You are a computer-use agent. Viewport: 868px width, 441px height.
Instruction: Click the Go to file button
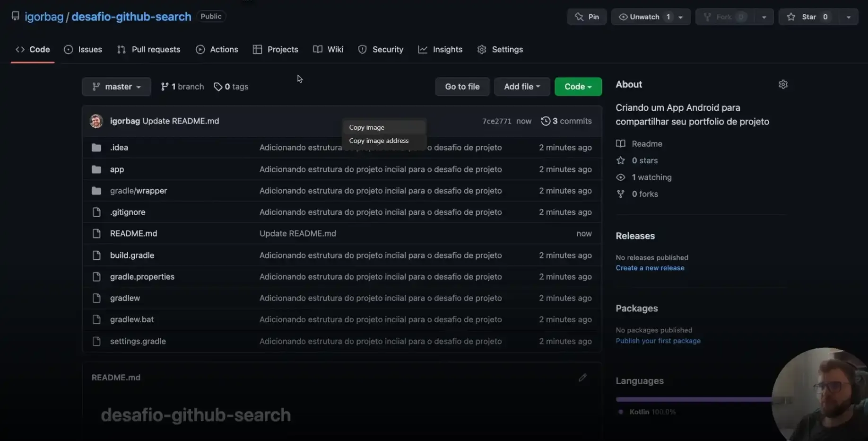click(x=462, y=87)
